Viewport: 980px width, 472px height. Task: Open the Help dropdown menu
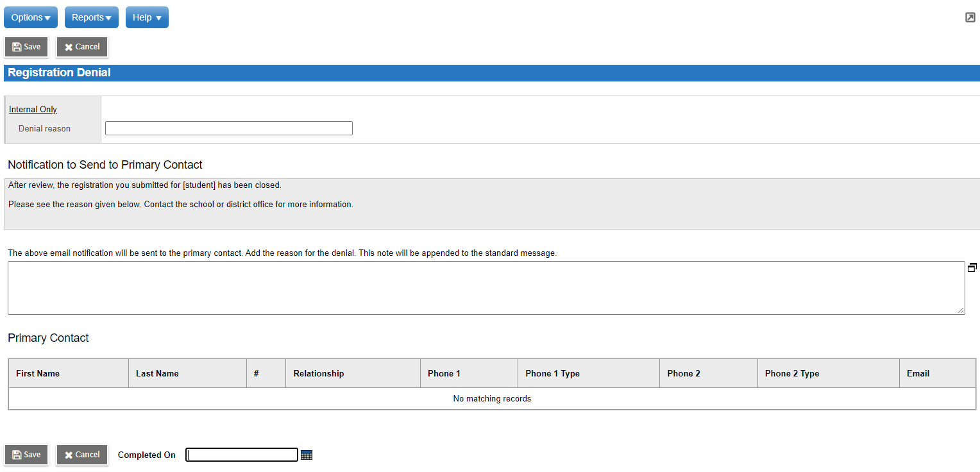(147, 18)
